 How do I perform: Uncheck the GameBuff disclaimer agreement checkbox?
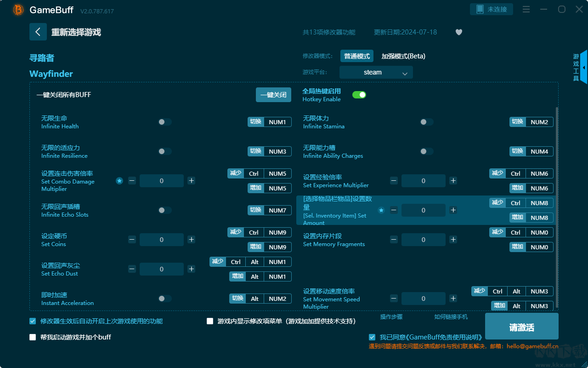pos(372,337)
